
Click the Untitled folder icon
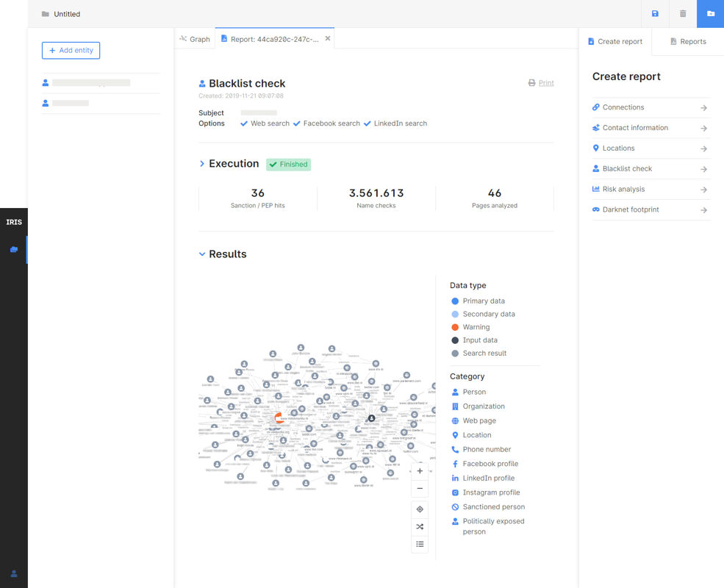point(46,14)
